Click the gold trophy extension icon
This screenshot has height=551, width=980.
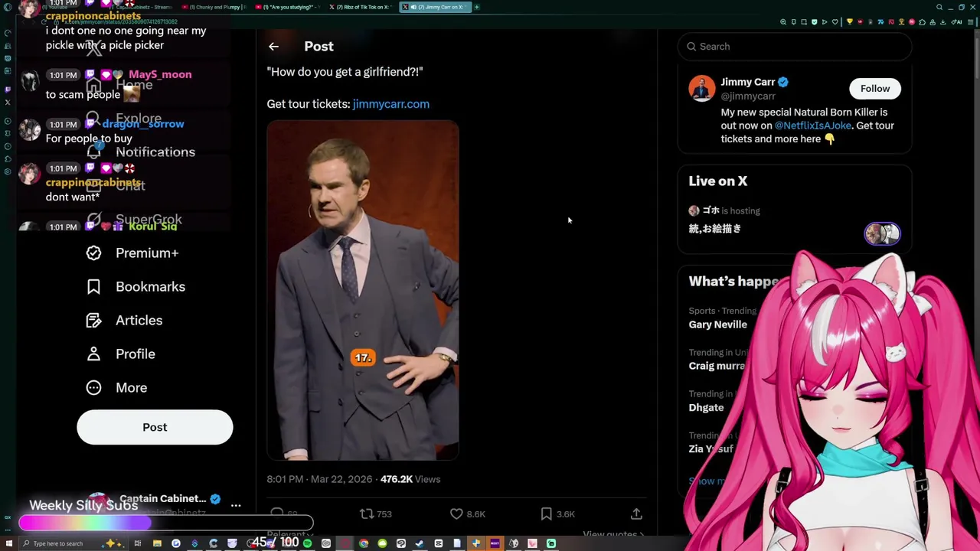click(x=850, y=22)
